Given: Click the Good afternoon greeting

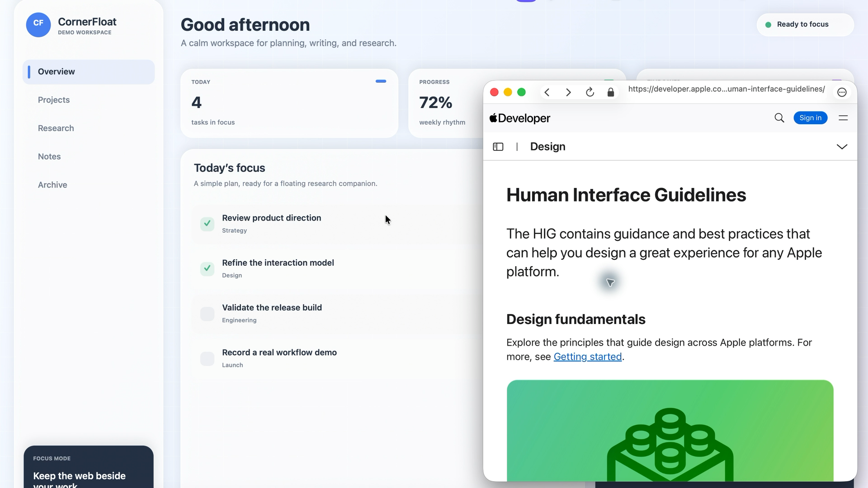Looking at the screenshot, I should coord(245,25).
